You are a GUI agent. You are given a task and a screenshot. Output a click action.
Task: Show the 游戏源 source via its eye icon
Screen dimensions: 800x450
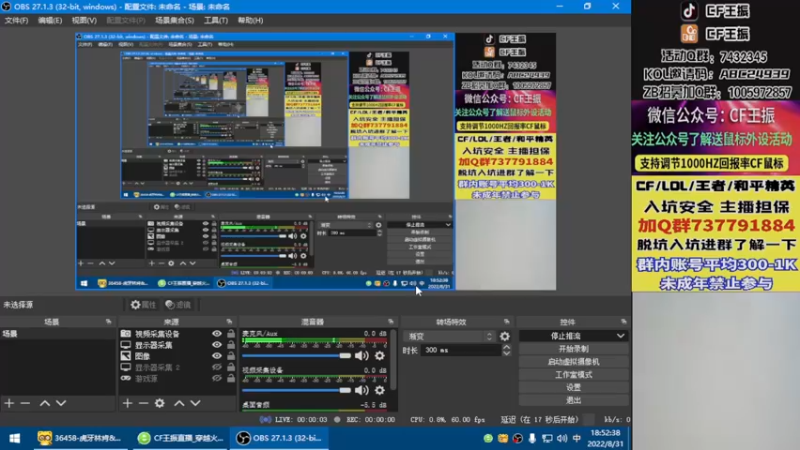tap(217, 379)
